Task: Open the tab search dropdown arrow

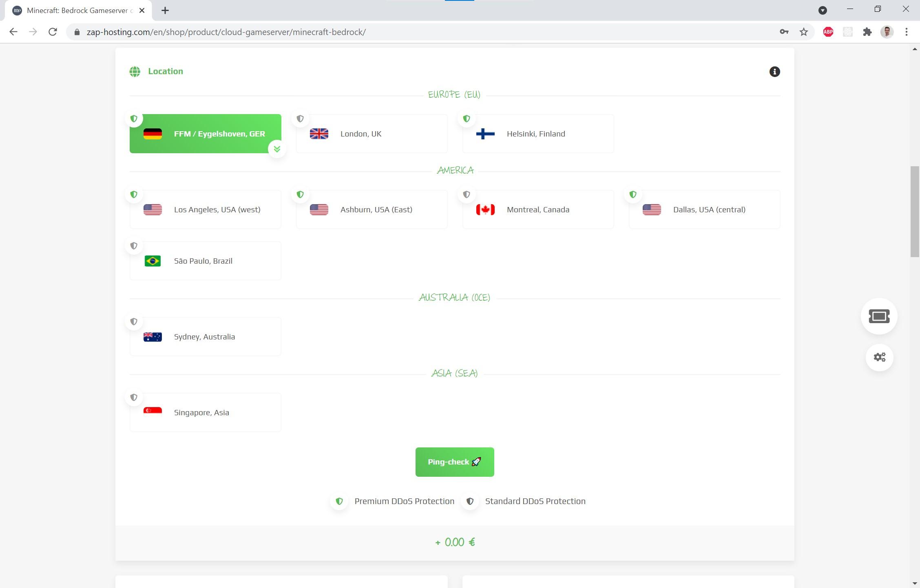Action: [x=823, y=10]
